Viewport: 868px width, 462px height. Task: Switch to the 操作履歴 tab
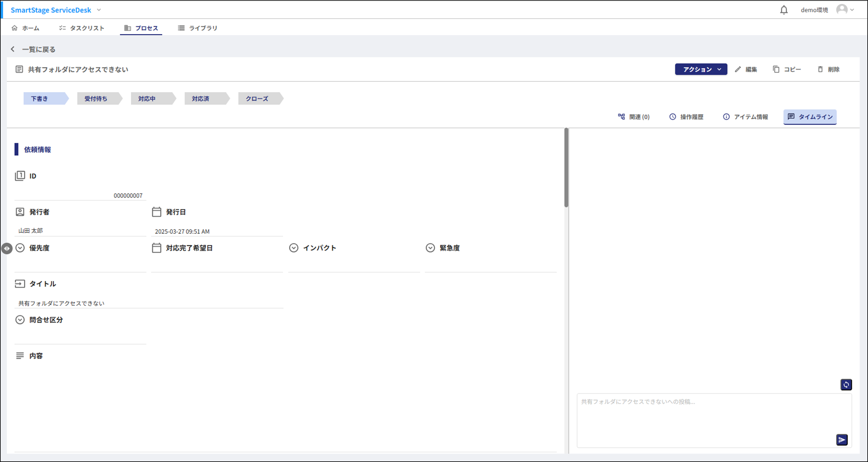pyautogui.click(x=686, y=117)
